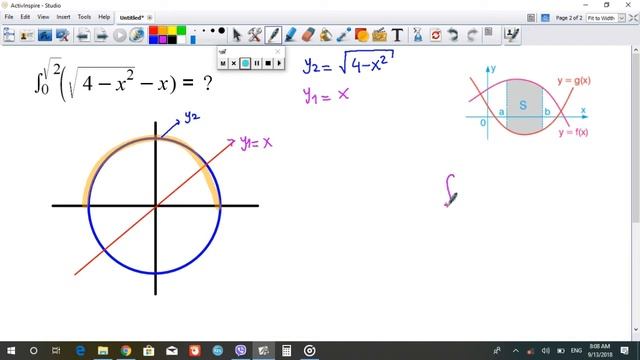
Task: Open the Main Menu toolbar icon
Action: (9, 36)
